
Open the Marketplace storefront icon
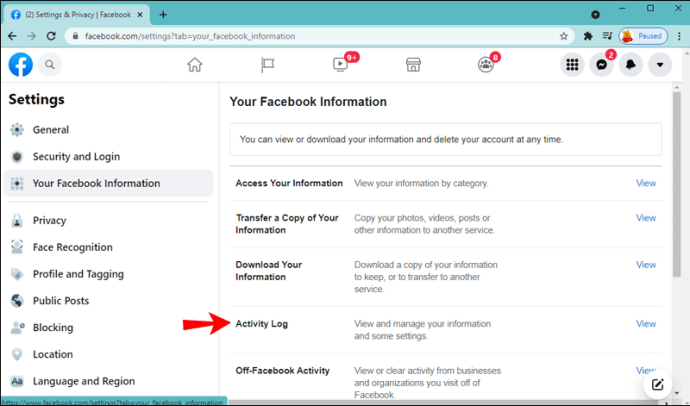[x=413, y=65]
